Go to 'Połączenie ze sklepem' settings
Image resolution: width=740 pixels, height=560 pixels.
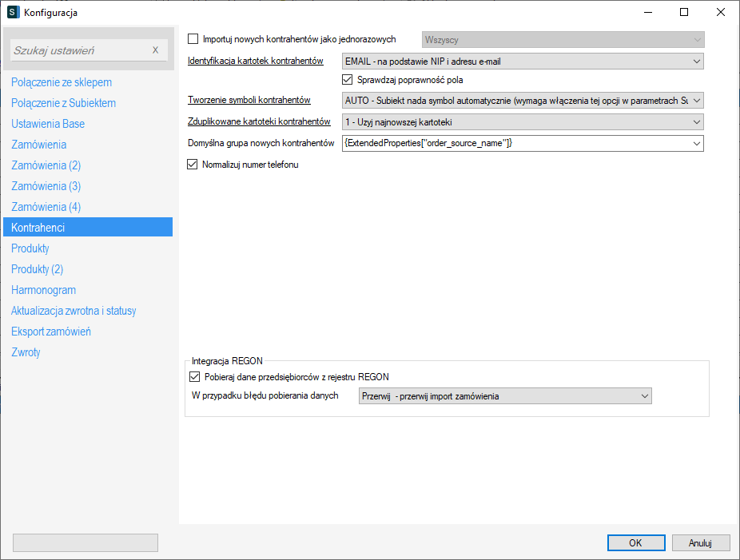click(x=62, y=82)
